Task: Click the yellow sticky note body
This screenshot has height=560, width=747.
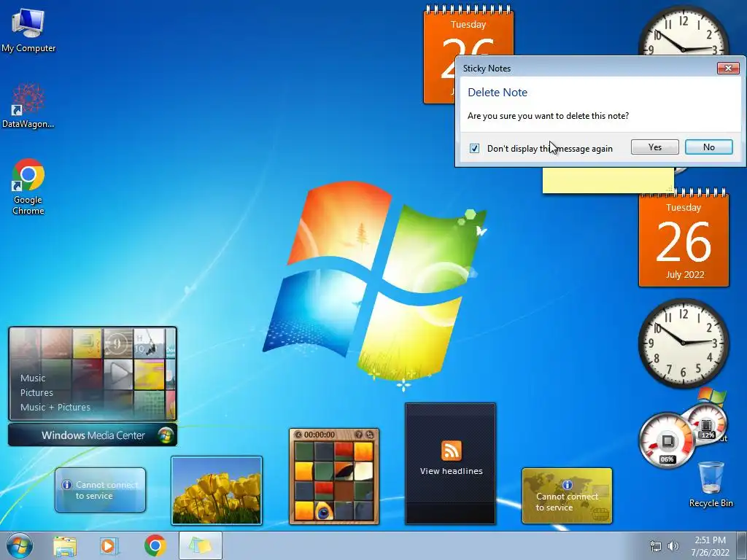Action: (x=608, y=180)
